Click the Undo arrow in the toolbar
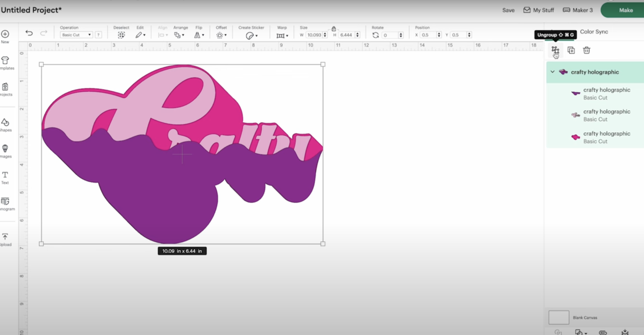 (x=29, y=33)
